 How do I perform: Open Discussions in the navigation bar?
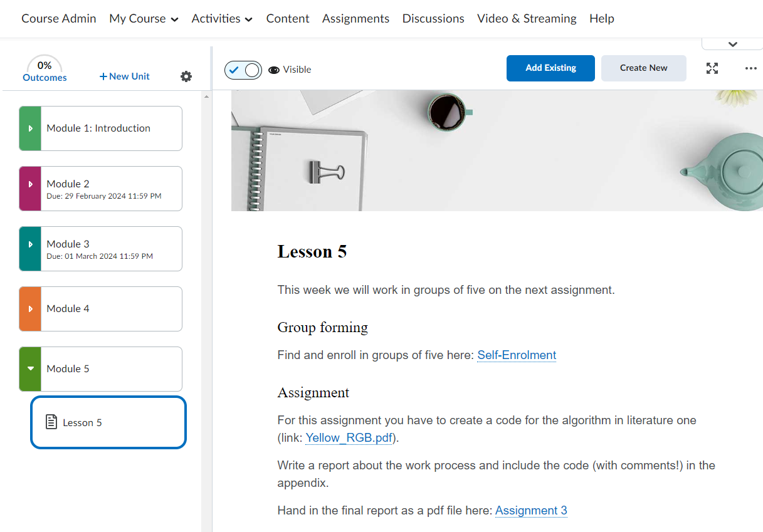(x=433, y=19)
